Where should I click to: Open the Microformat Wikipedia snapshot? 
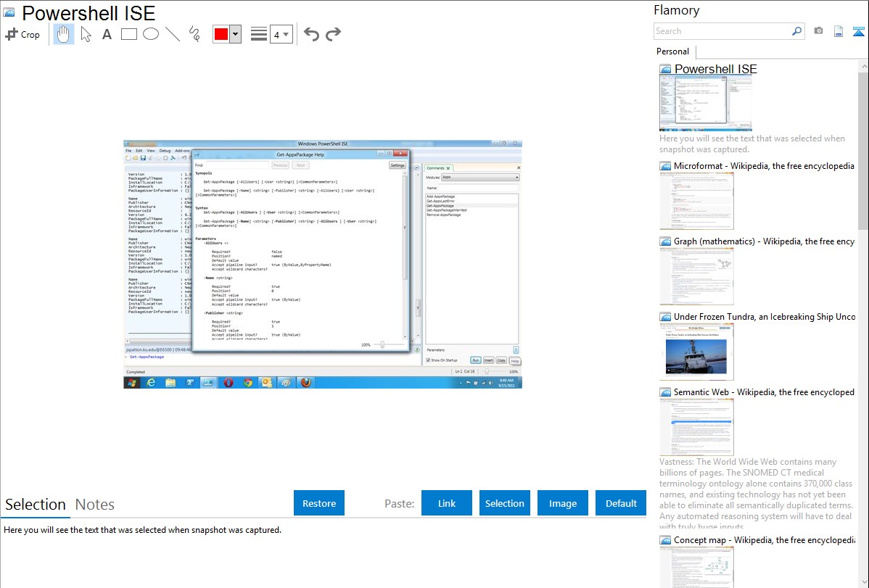coord(764,166)
